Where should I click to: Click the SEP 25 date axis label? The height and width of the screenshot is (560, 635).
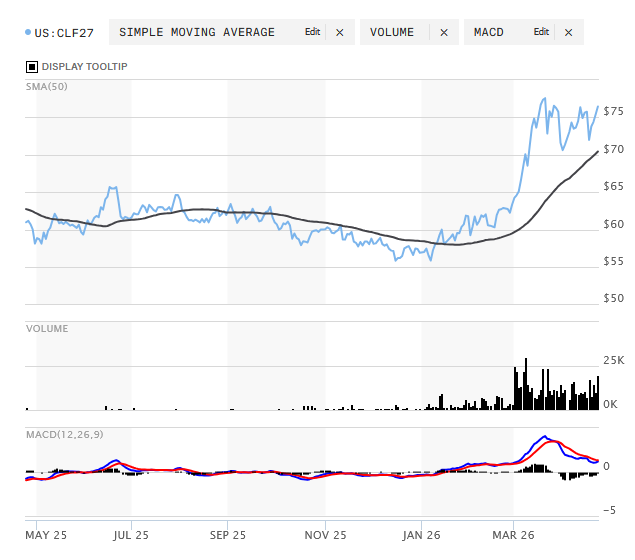point(228,535)
